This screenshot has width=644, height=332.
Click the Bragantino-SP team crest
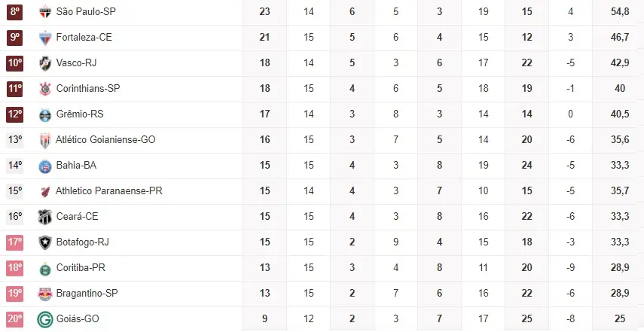click(x=45, y=294)
